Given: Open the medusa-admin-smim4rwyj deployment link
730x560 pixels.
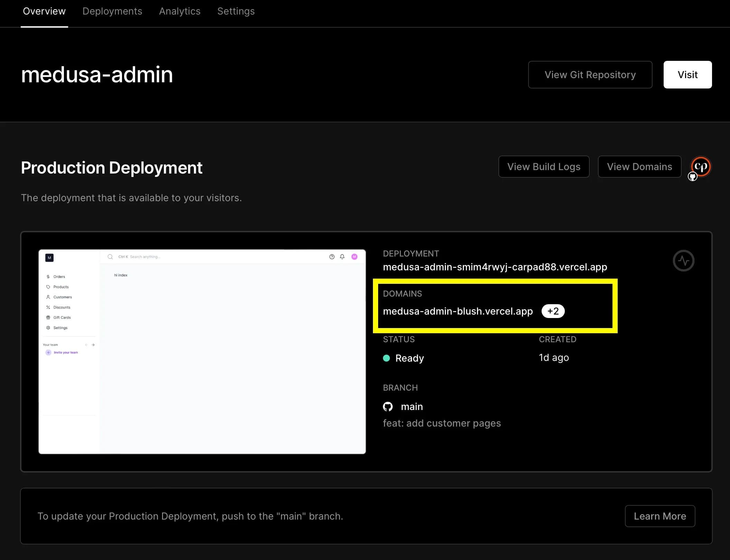Looking at the screenshot, I should click(495, 267).
